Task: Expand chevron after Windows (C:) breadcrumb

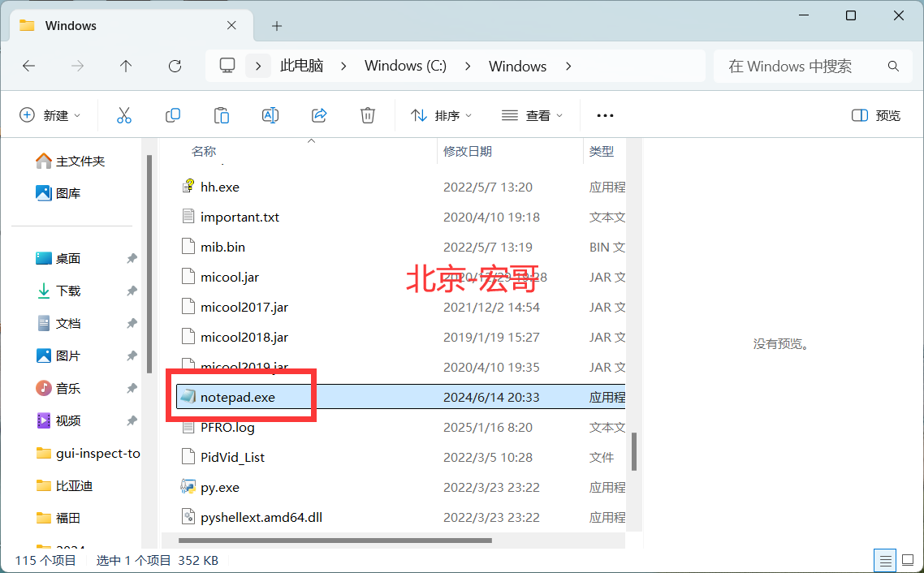Action: coord(468,66)
